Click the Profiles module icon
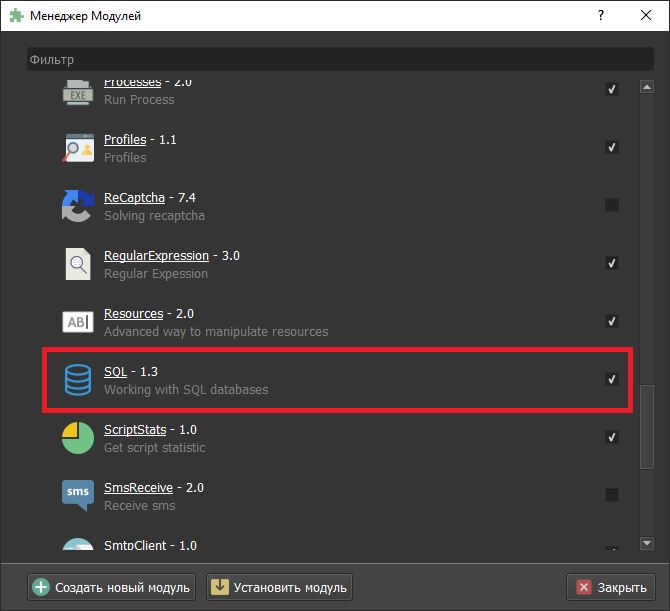The width and height of the screenshot is (670, 611). 77,148
